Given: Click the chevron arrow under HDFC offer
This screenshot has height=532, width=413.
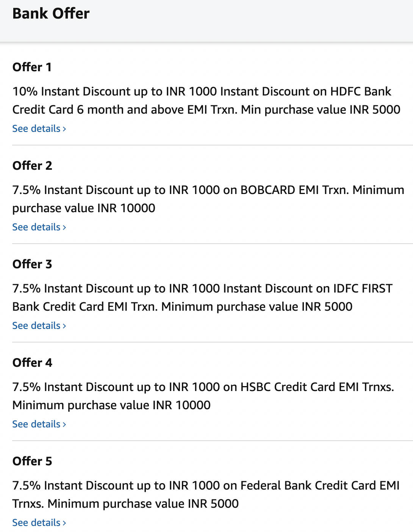Looking at the screenshot, I should click(64, 129).
